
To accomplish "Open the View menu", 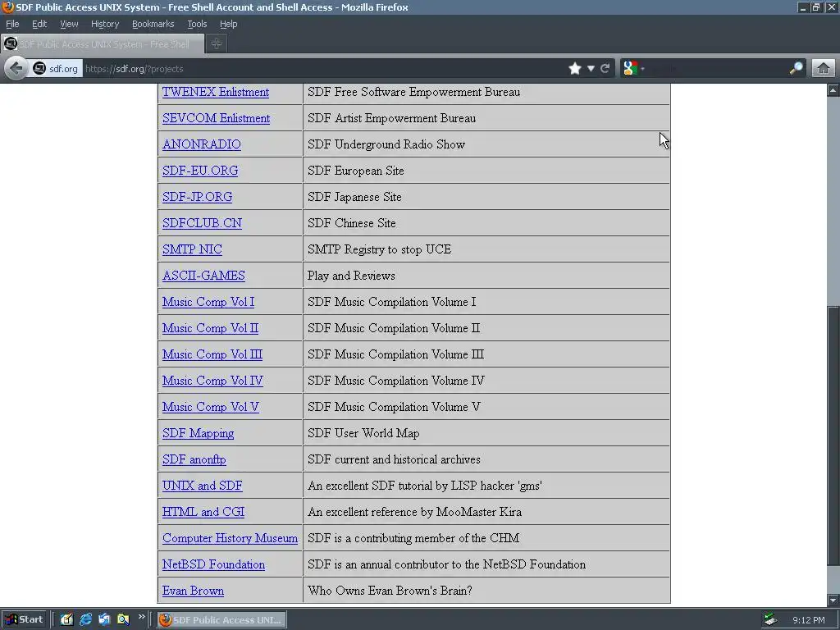I will point(69,24).
